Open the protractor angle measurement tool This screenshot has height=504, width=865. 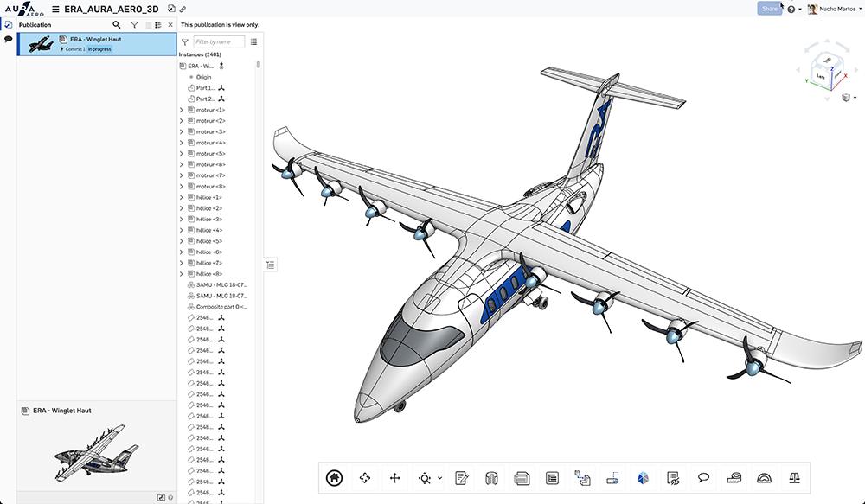[x=764, y=477]
